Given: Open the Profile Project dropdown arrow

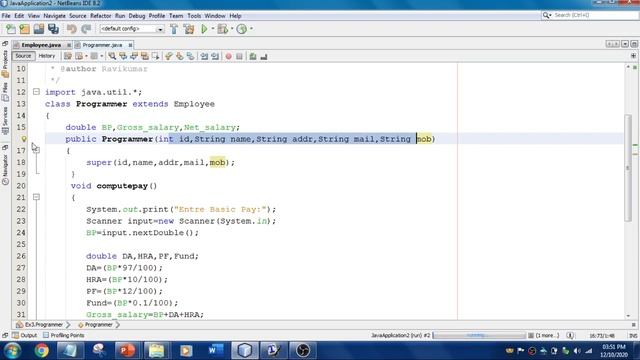Looking at the screenshot, I should pos(251,29).
